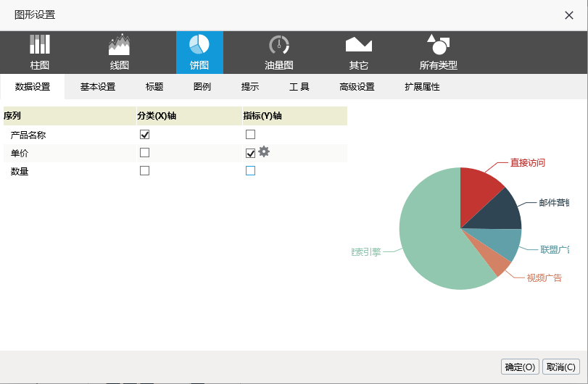The width and height of the screenshot is (588, 384).
Task: Open 所有类型 chart types
Action: 439,52
